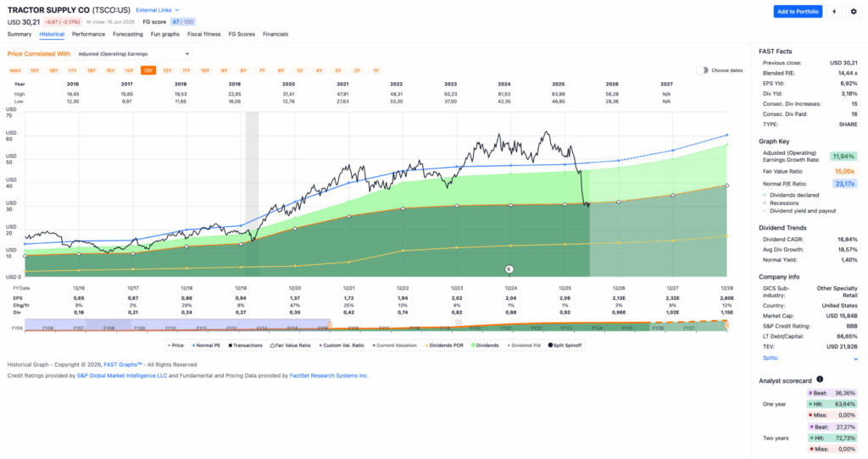Toggle Fair Value Ratio in legend
Image resolution: width=868 pixels, height=459 pixels.
(x=291, y=345)
